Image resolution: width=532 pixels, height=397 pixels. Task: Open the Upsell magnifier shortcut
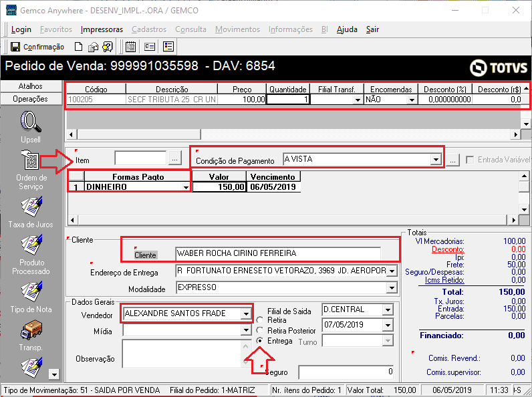[31, 122]
